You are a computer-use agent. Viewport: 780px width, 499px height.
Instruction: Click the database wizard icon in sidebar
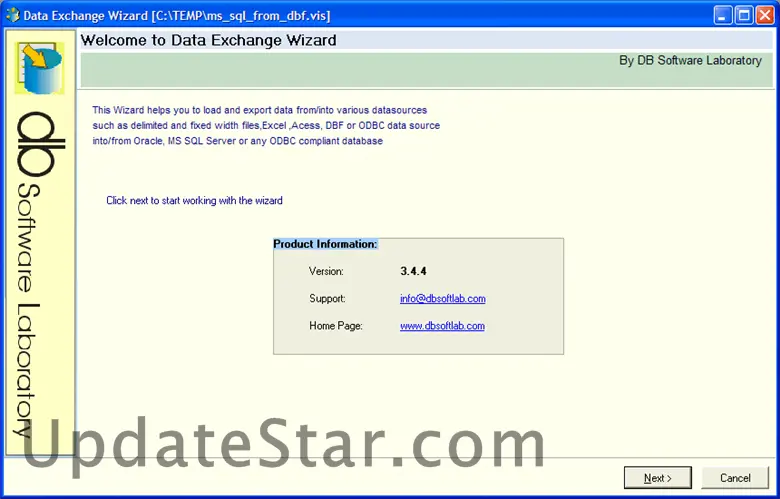click(x=39, y=68)
